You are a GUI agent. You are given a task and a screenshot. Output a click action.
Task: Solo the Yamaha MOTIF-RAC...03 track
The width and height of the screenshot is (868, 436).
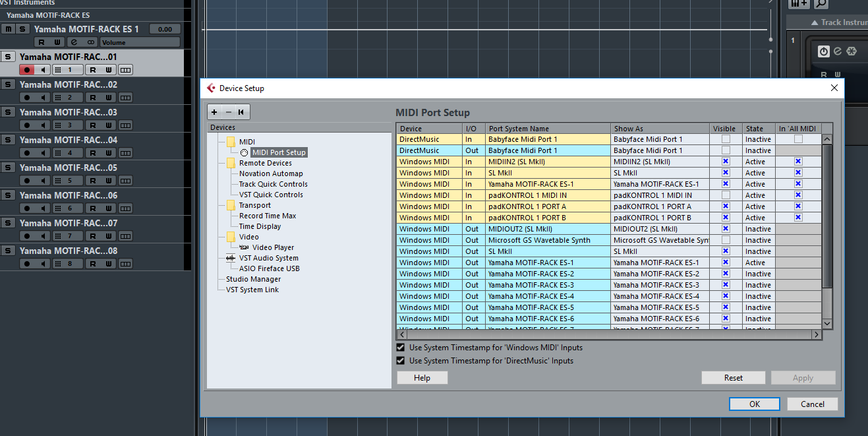point(8,112)
